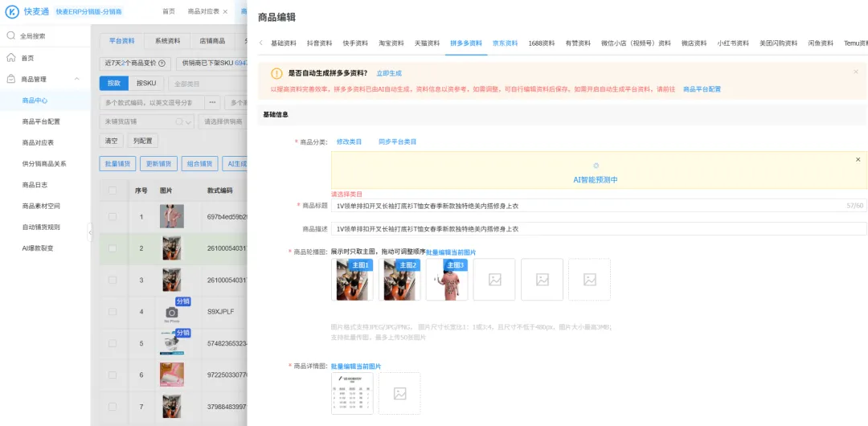Tick the checkbox for row 3

pos(113,280)
